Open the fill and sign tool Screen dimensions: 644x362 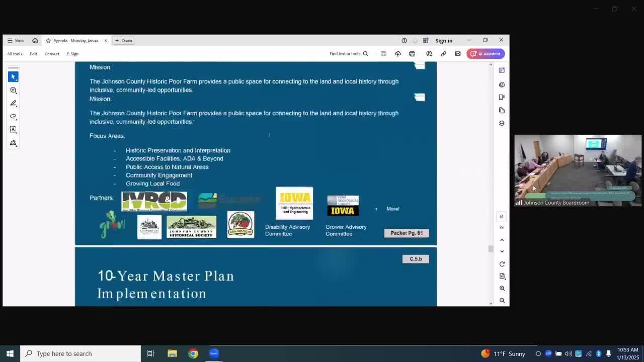point(13,143)
